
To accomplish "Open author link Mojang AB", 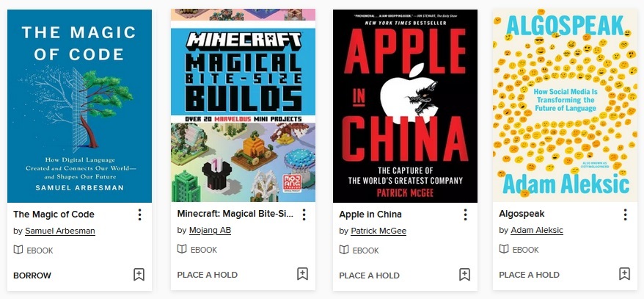I will click(x=210, y=231).
